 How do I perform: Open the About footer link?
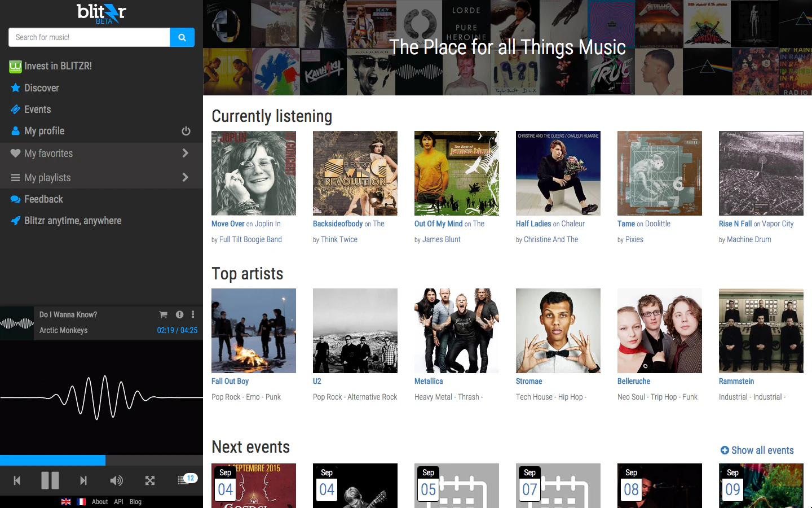(100, 502)
